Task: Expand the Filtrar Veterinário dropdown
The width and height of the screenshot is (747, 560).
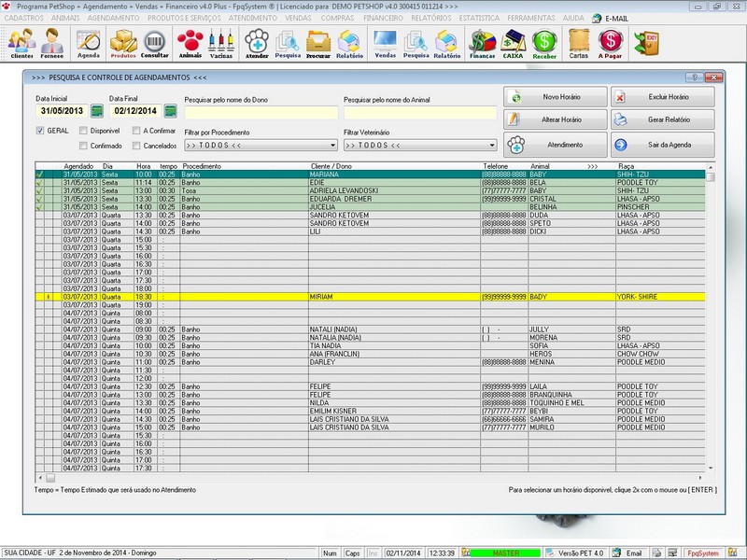Action: [x=420, y=146]
